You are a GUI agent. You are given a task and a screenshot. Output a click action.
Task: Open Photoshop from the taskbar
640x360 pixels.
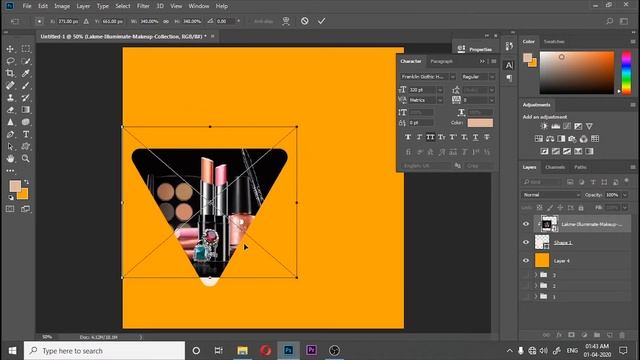click(288, 351)
